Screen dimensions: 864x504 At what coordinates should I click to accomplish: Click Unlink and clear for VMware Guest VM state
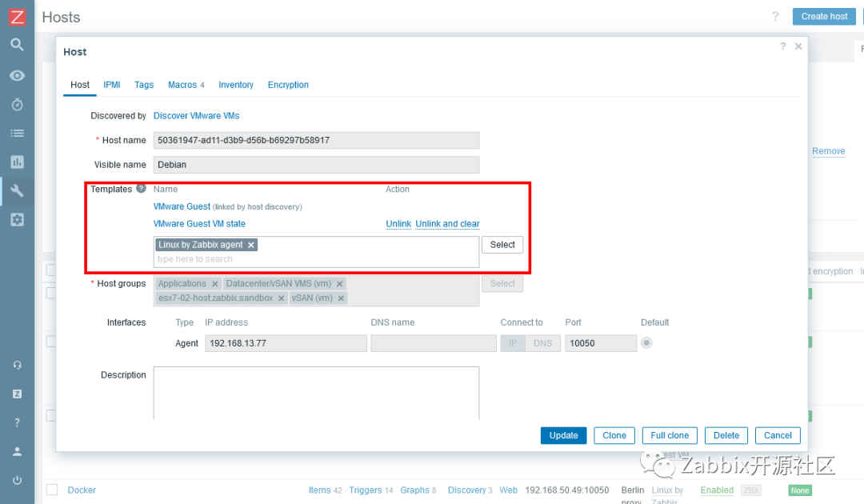pos(447,224)
